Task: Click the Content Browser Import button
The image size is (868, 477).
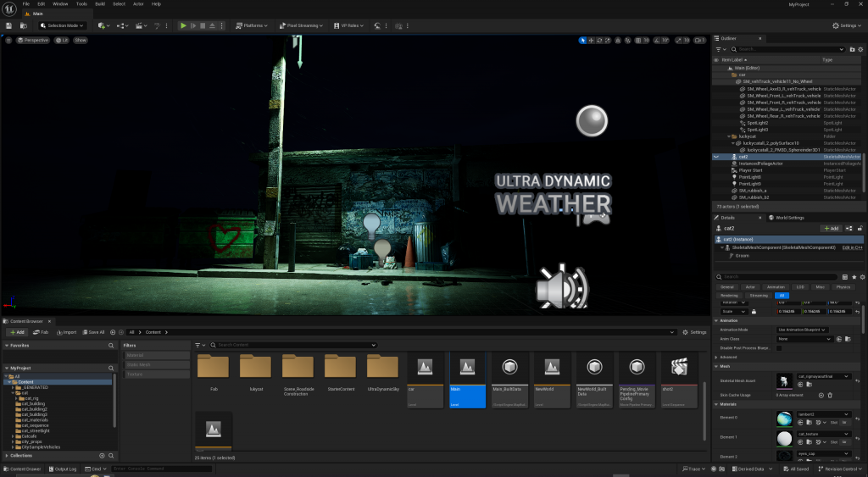Action: point(66,332)
